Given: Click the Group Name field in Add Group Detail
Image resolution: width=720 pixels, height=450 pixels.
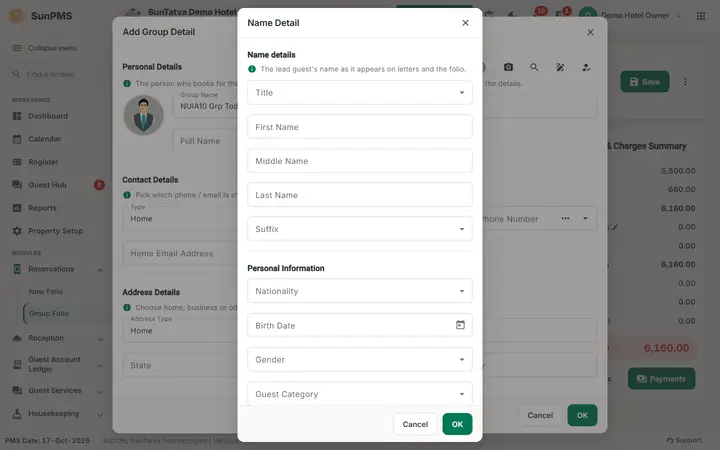Looking at the screenshot, I should [x=206, y=104].
